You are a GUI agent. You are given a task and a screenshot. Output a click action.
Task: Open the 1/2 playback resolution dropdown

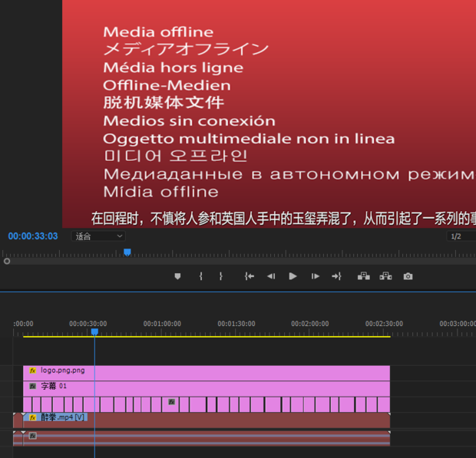(461, 236)
